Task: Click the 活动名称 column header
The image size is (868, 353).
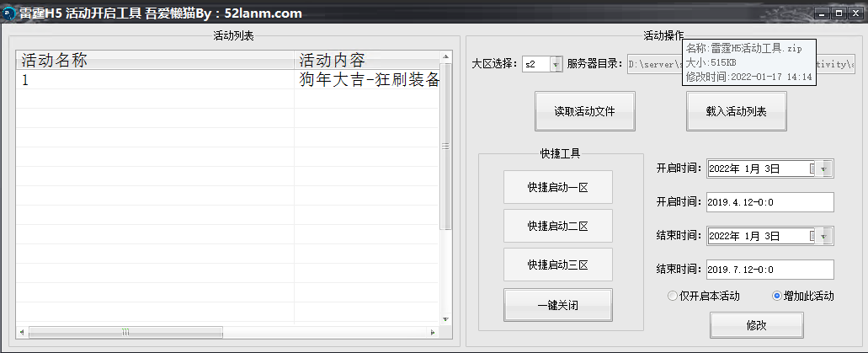Action: [x=155, y=61]
